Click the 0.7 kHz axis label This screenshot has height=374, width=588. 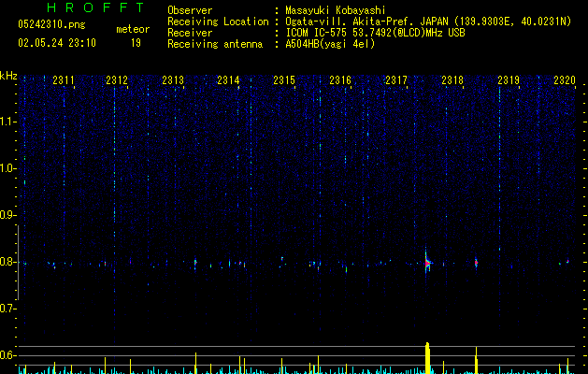7,309
